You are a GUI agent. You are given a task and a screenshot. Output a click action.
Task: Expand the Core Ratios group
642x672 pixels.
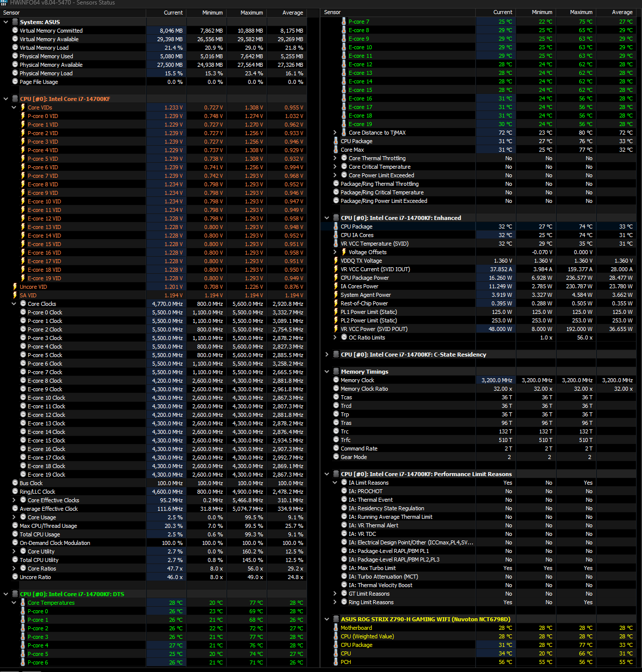14,569
